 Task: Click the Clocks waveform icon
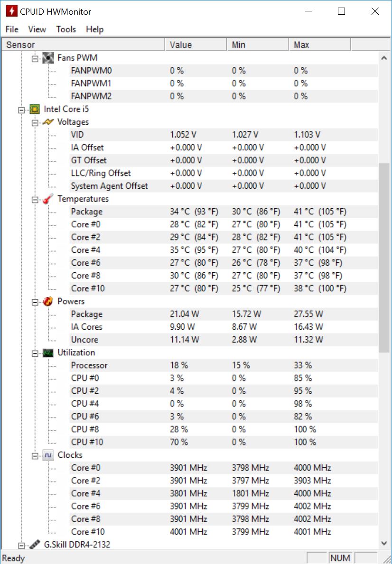(48, 455)
